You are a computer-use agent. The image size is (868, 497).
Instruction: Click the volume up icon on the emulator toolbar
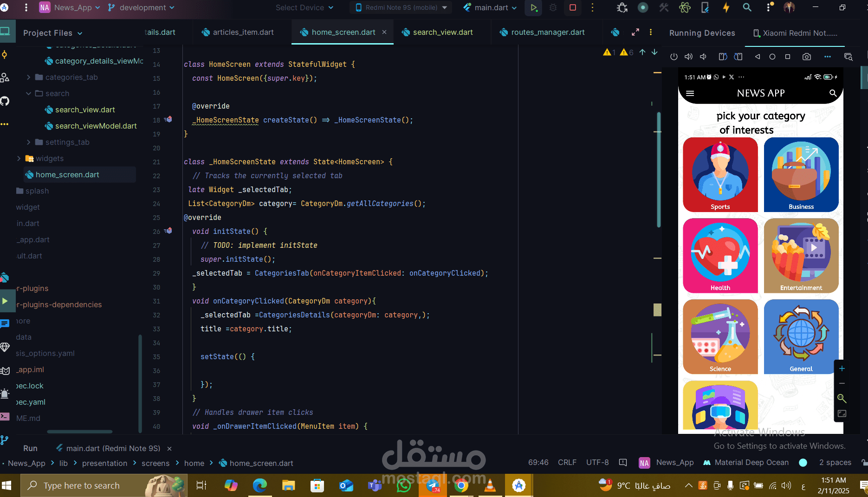pos(689,57)
